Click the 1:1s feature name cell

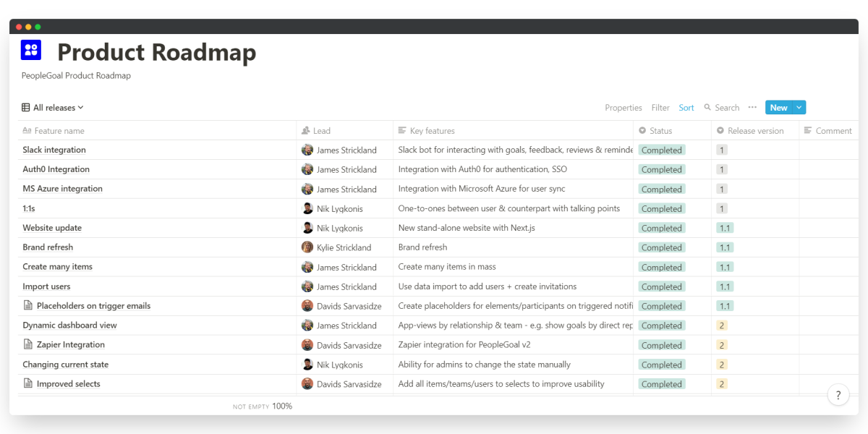tap(157, 208)
